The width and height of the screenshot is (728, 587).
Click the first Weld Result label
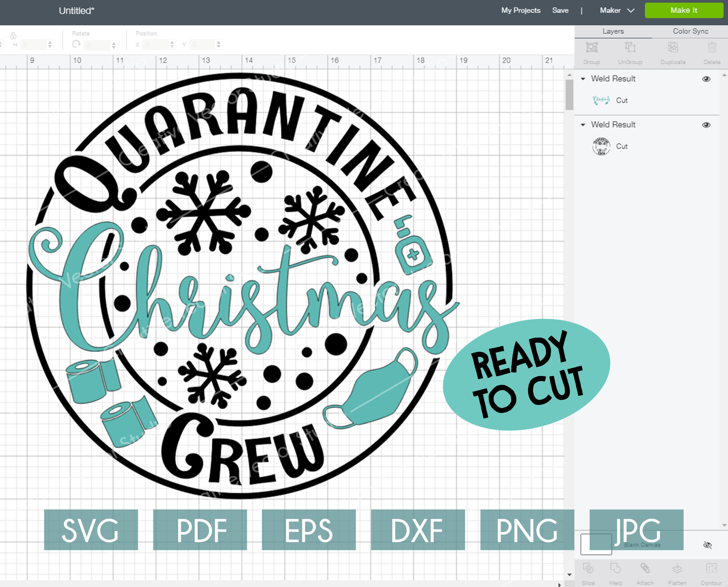(x=613, y=79)
